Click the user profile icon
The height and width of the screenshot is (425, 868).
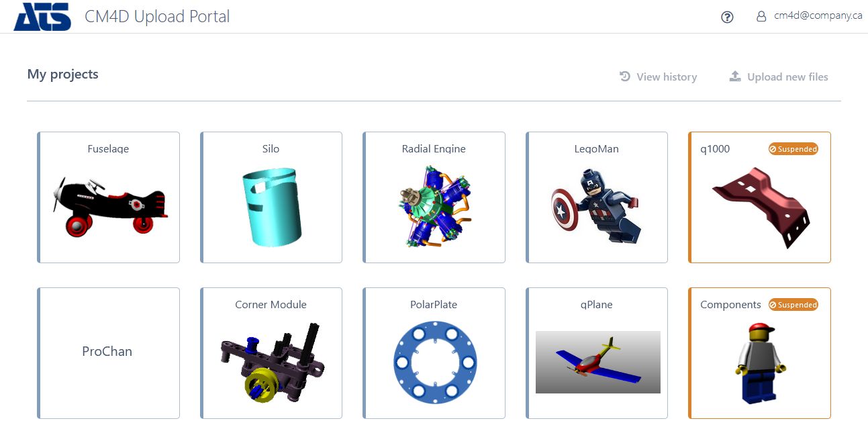pyautogui.click(x=761, y=16)
